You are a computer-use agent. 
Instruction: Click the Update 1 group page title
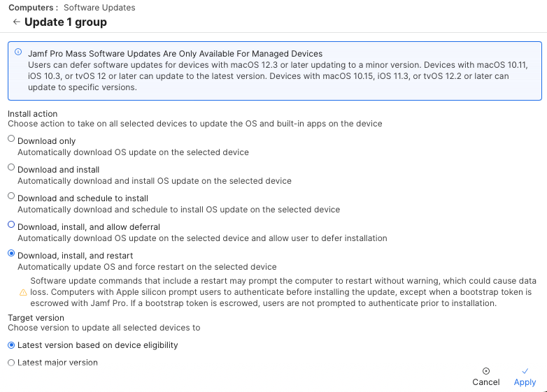[x=66, y=22]
